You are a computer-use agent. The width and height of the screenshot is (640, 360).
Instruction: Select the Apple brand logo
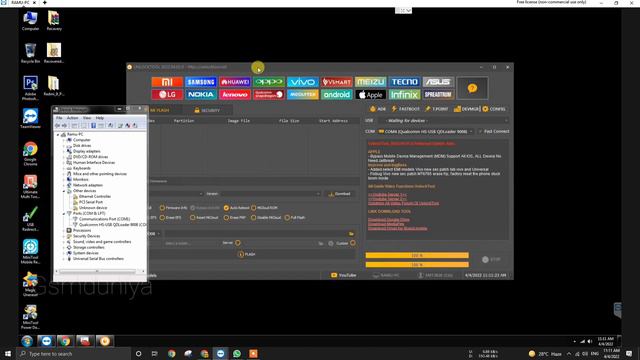tap(370, 95)
